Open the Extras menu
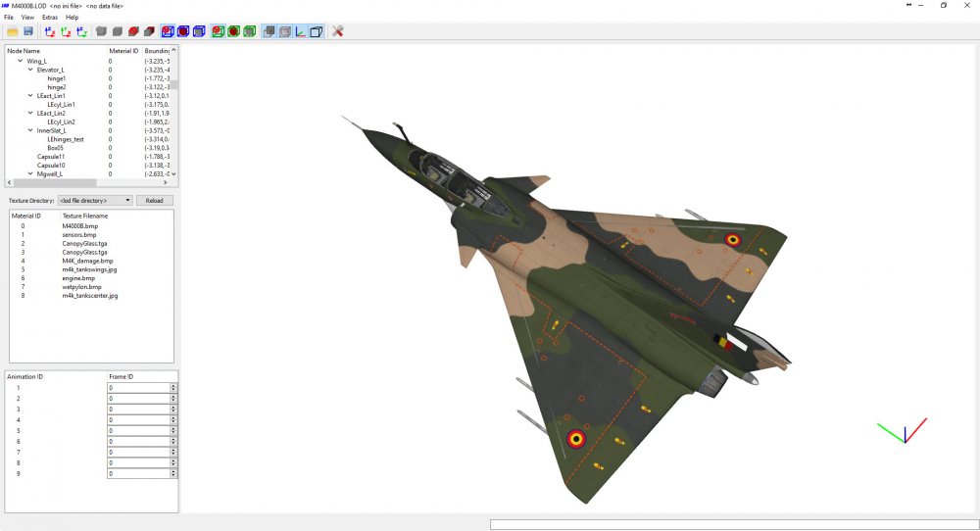The width and height of the screenshot is (980, 531). (x=50, y=18)
